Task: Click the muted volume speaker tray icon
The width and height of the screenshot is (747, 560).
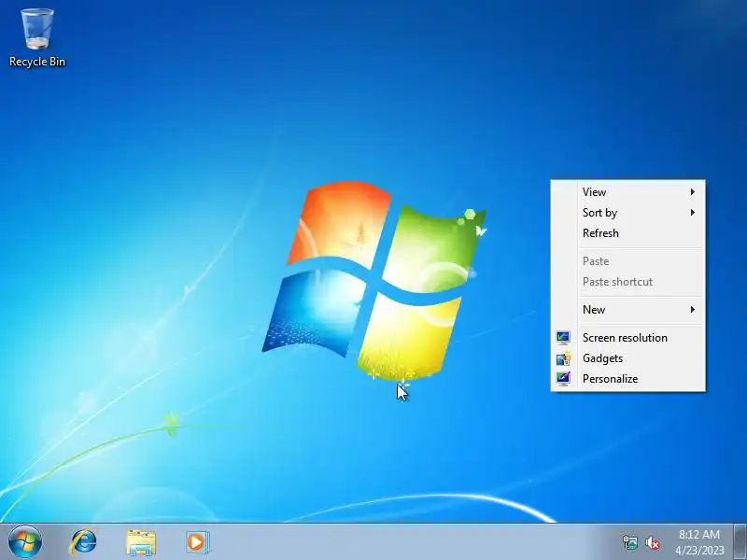Action: [652, 543]
